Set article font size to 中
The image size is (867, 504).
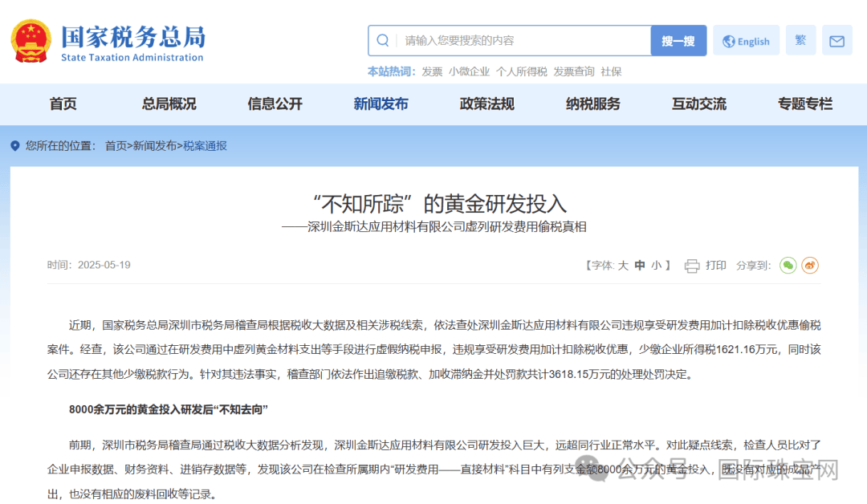[640, 266]
